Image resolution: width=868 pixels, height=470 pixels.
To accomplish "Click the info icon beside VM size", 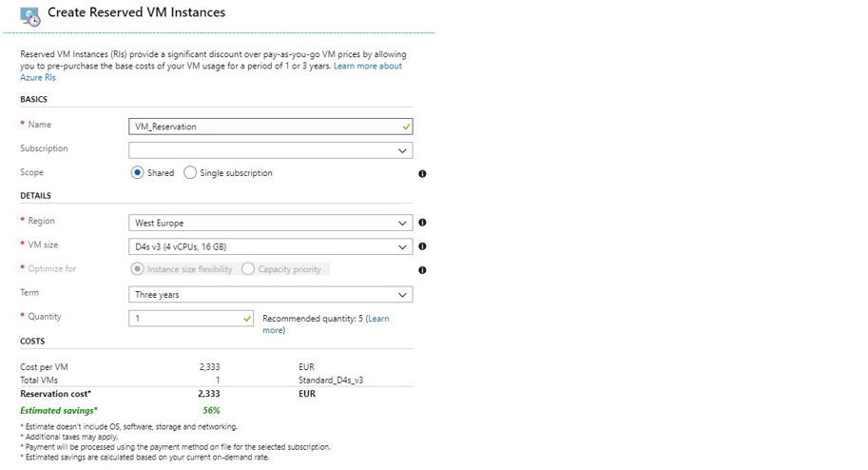I will tap(422, 246).
